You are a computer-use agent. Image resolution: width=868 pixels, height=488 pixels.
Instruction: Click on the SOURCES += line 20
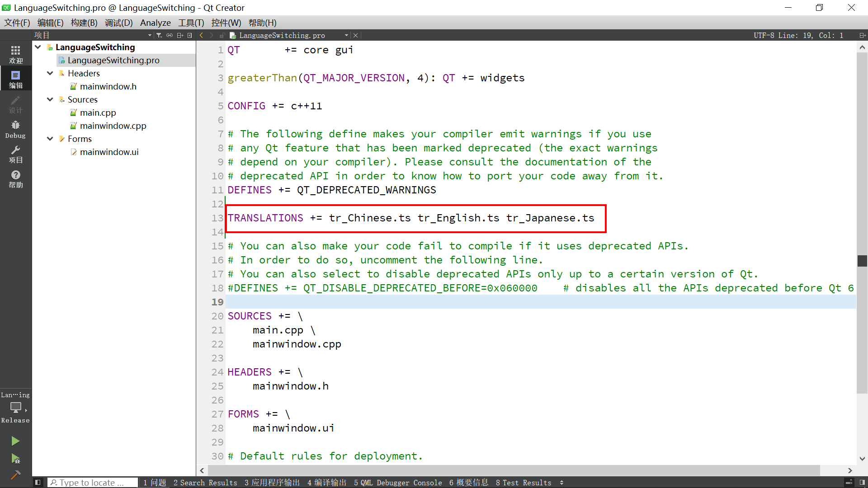[265, 316]
